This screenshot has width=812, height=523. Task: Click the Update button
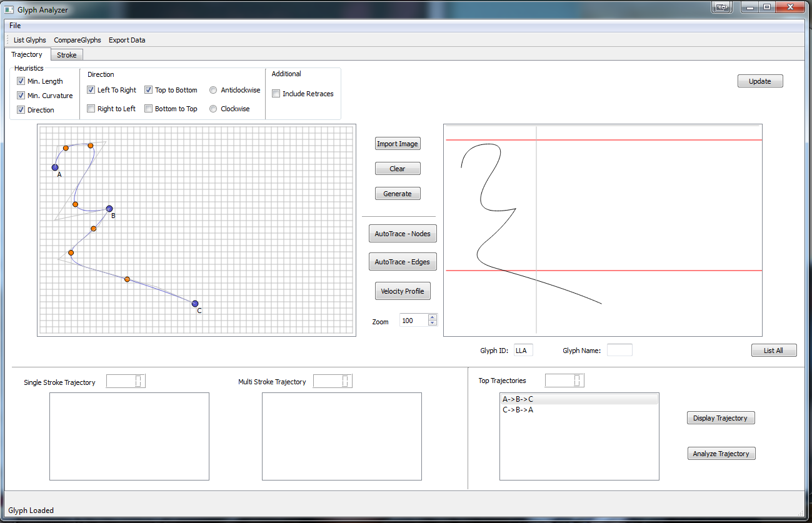760,81
